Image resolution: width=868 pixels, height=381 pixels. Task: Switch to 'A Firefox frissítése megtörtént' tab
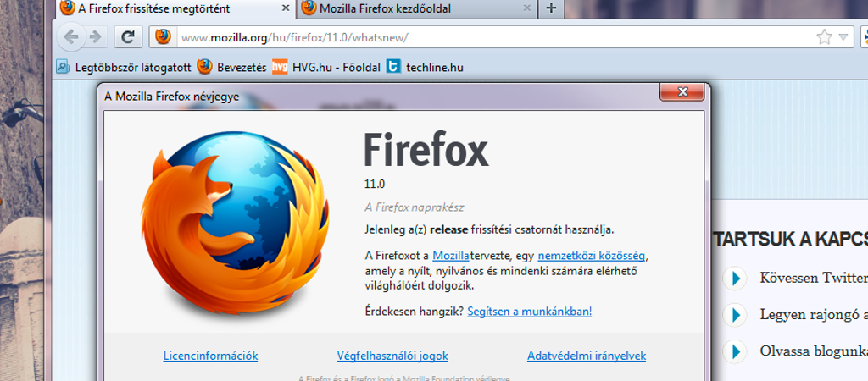176,8
